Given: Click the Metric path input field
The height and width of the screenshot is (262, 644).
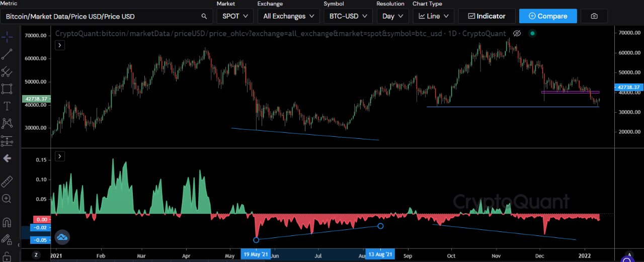Looking at the screenshot, I should pos(106,16).
